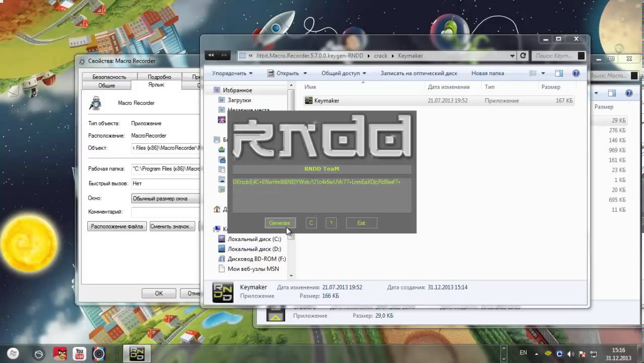
Task: Open the Упорядочить dropdown menu
Action: tap(232, 73)
